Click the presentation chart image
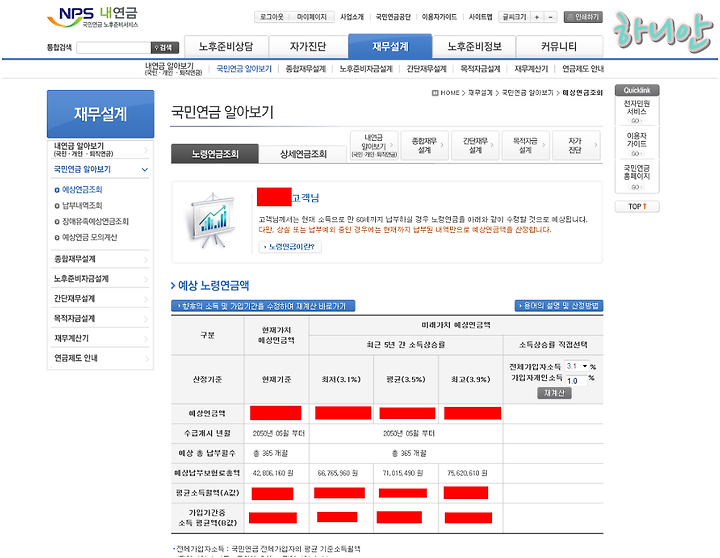This screenshot has height=558, width=720. (213, 220)
